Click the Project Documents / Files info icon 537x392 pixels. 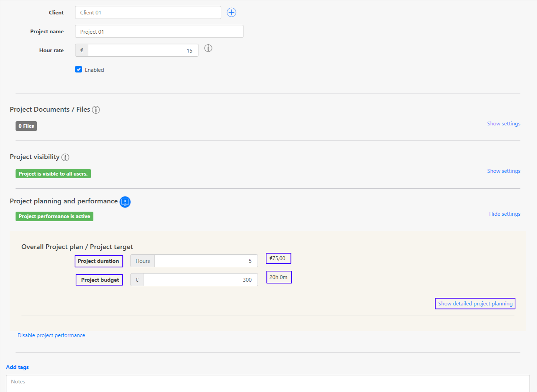tap(96, 109)
